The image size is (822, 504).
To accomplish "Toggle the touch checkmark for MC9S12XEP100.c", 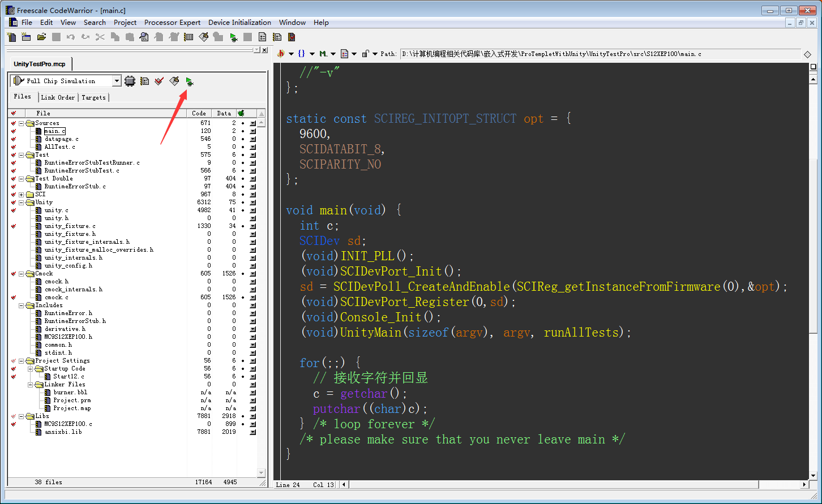I will [x=14, y=424].
